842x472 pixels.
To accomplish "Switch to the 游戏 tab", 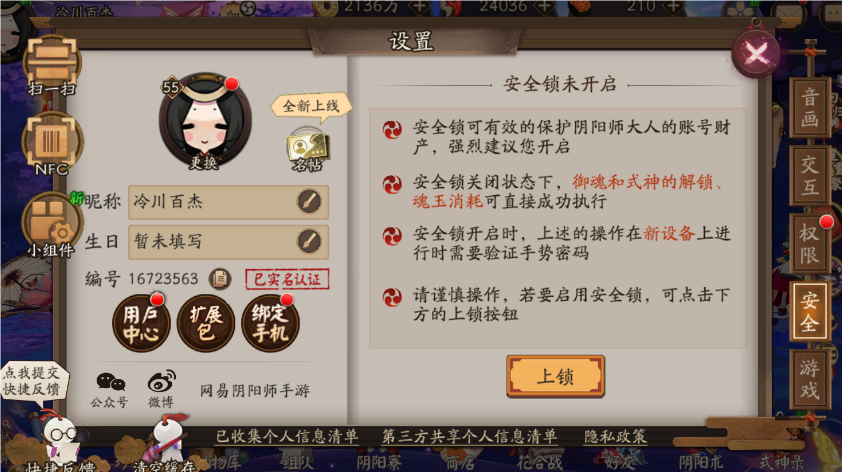I will pyautogui.click(x=810, y=379).
